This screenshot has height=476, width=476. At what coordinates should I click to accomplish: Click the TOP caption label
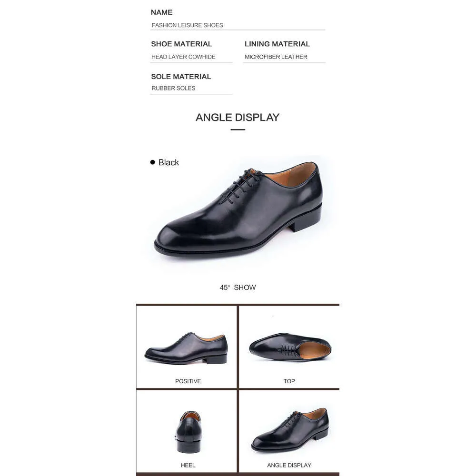[289, 381]
